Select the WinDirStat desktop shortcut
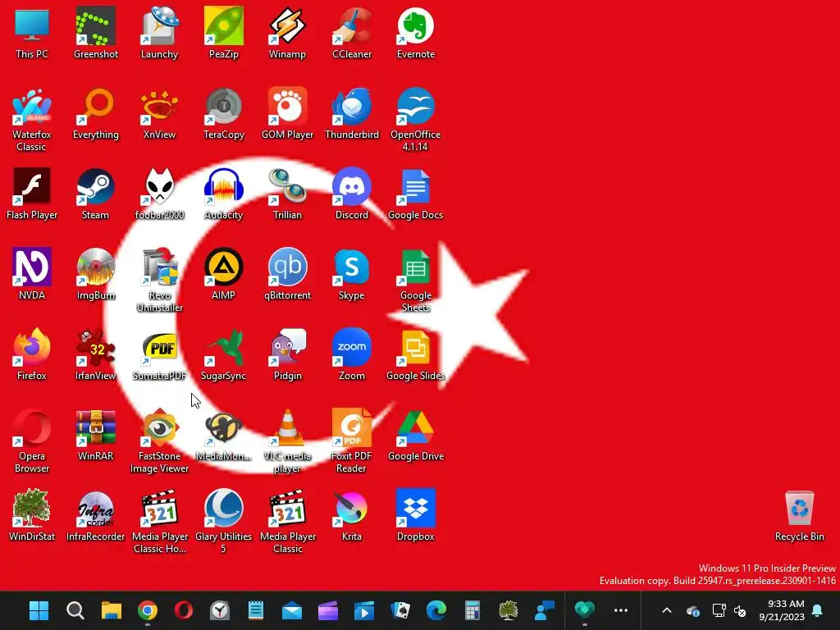This screenshot has width=840, height=630. (x=32, y=515)
